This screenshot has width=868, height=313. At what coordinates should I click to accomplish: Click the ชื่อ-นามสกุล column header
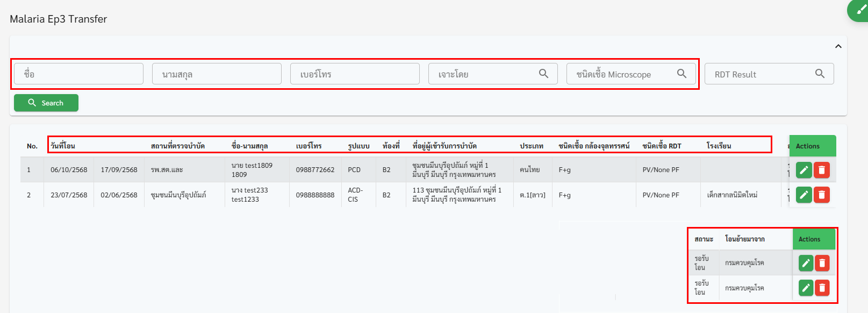click(x=249, y=146)
